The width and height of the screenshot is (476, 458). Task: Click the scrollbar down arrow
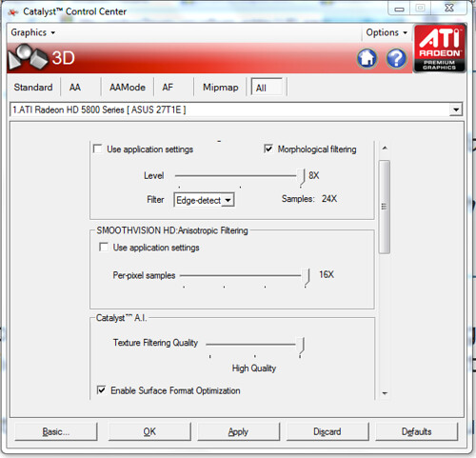pyautogui.click(x=385, y=393)
